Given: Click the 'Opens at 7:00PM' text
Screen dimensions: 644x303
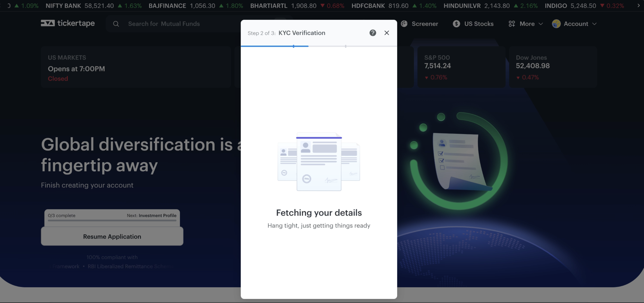Looking at the screenshot, I should click(76, 69).
